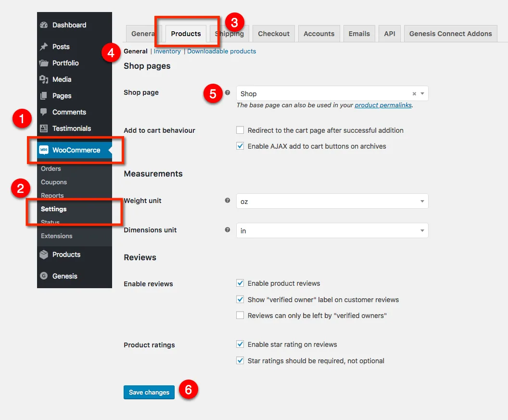Open the Shop page dropdown
This screenshot has height=420, width=508.
[332, 93]
